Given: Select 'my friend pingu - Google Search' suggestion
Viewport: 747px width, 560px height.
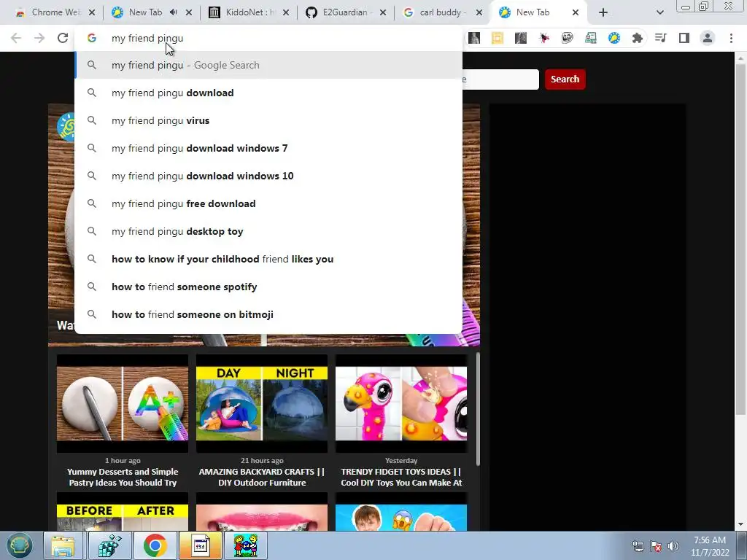Looking at the screenshot, I should [x=268, y=65].
